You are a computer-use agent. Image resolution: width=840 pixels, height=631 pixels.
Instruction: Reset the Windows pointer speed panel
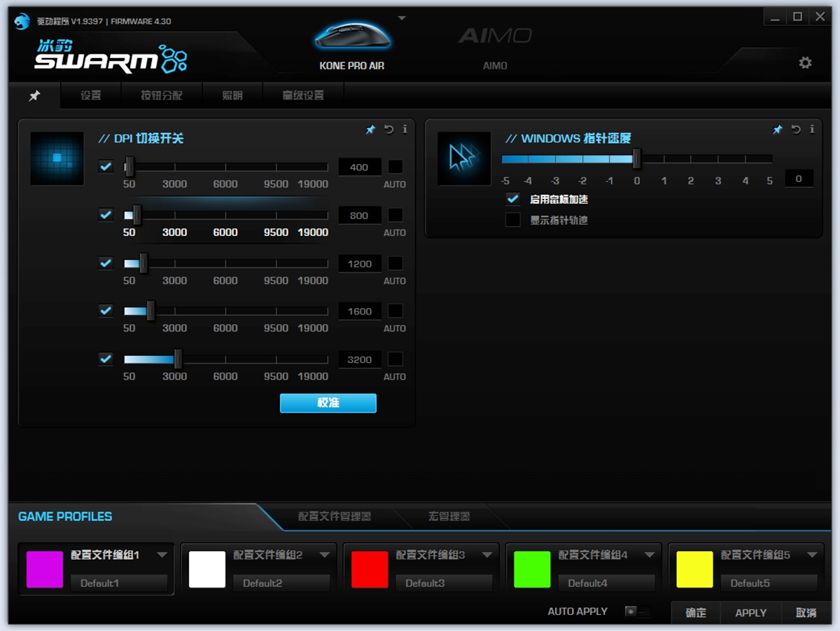(796, 130)
